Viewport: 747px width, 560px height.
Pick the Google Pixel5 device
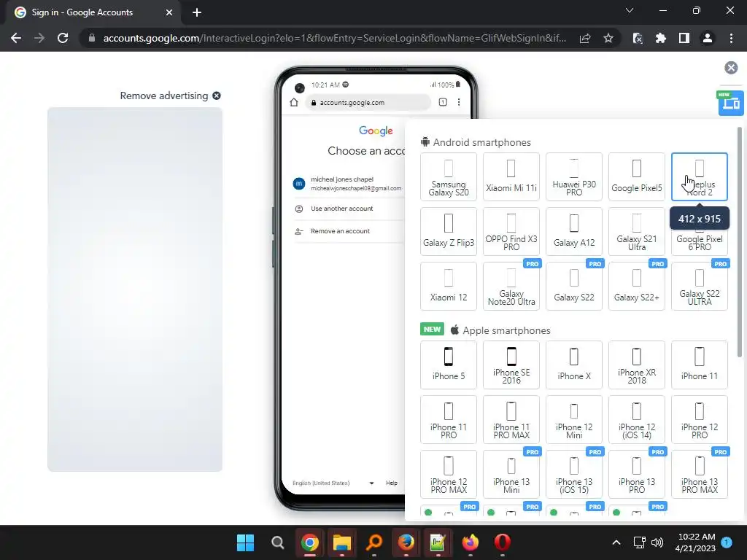[x=636, y=176]
